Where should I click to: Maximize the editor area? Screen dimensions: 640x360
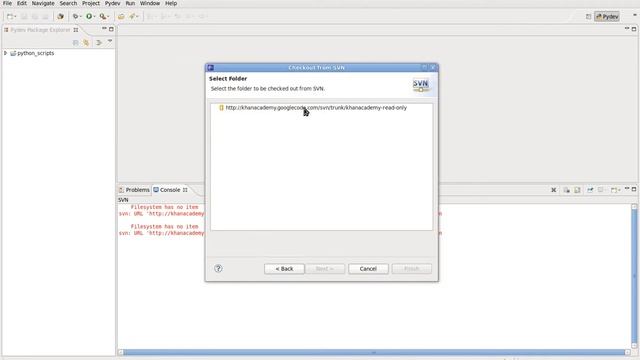(634, 29)
